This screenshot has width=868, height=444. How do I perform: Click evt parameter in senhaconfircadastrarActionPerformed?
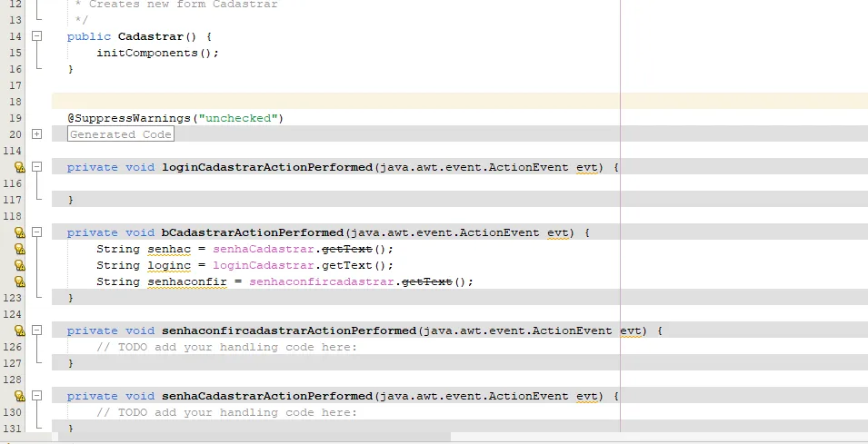[631, 331]
